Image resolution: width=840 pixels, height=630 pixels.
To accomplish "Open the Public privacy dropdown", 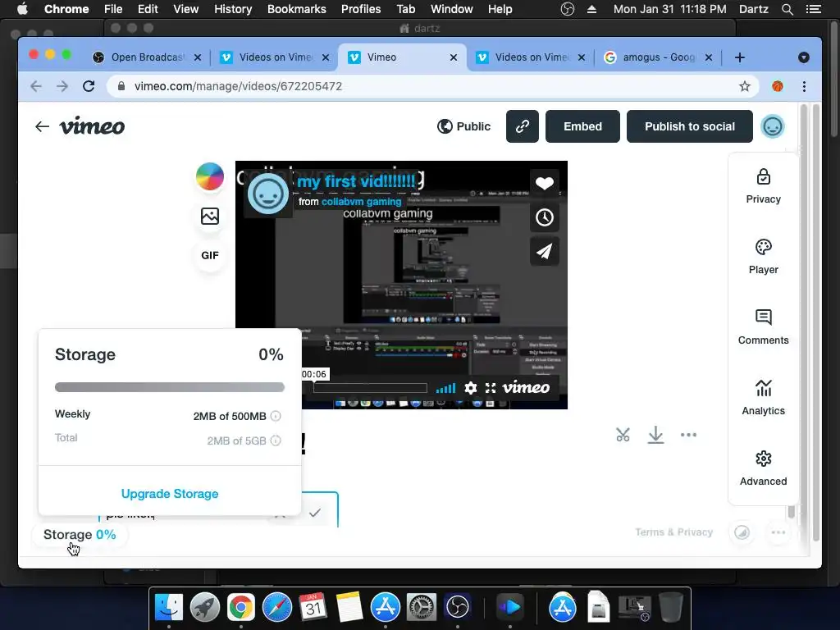I will click(x=464, y=126).
